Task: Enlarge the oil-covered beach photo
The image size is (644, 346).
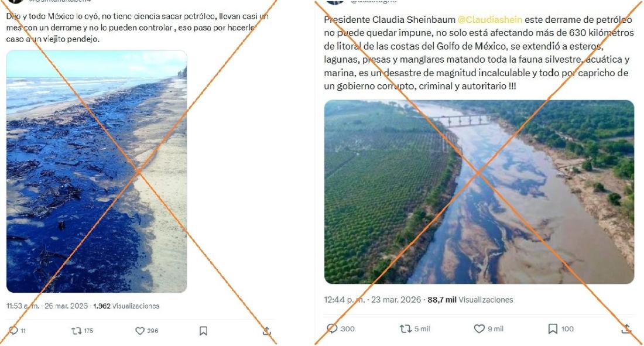Action: 97,172
